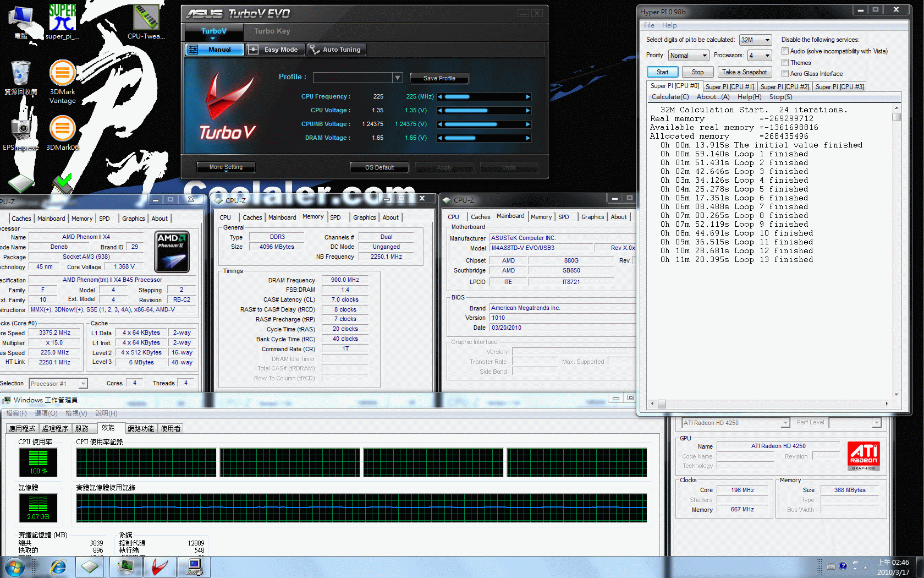Click the OS Default button
Viewport: 924px width, 578px height.
(x=380, y=167)
